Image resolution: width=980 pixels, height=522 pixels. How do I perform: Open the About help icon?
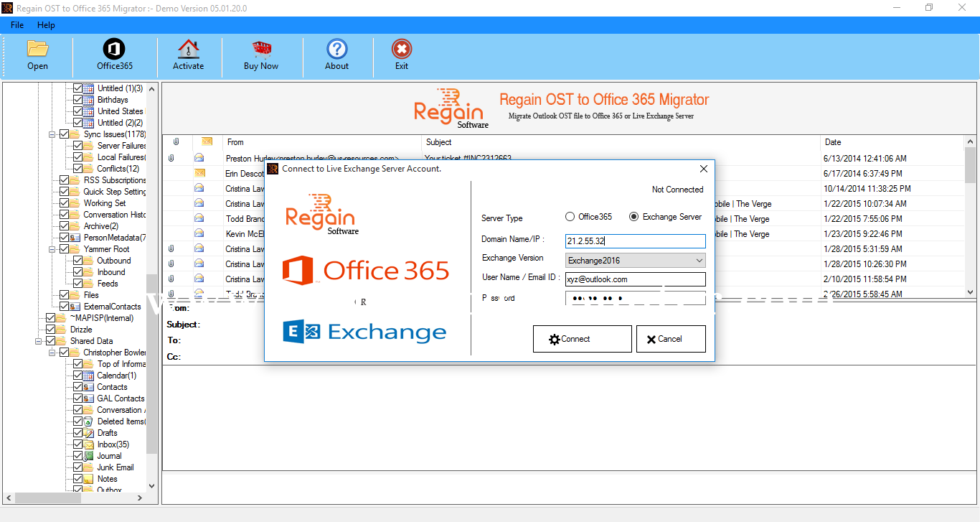coord(336,49)
